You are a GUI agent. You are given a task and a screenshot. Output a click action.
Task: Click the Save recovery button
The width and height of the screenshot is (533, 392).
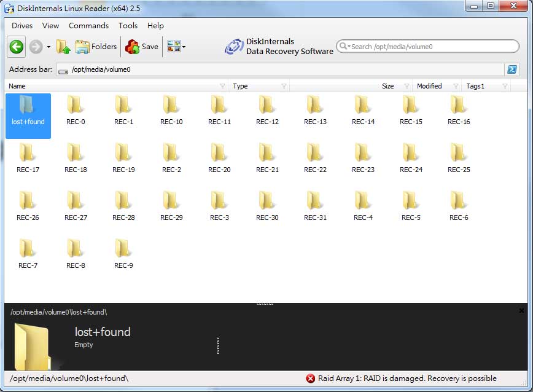[x=142, y=47]
